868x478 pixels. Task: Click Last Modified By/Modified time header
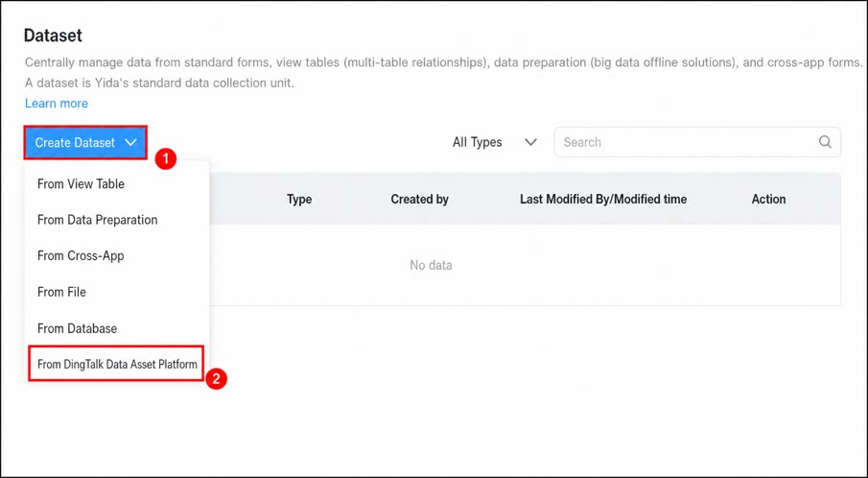tap(603, 200)
